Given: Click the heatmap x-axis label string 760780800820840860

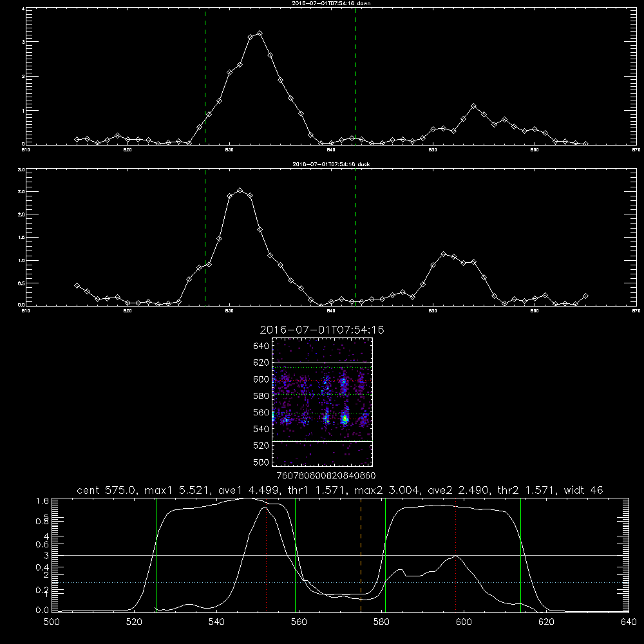Looking at the screenshot, I should 326,475.
